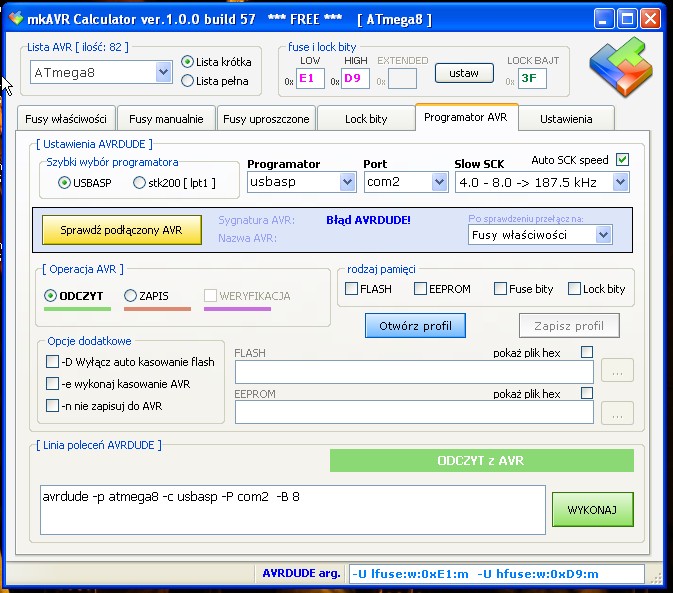Click the green WYKONAJ button
673x593 pixels.
click(x=592, y=510)
